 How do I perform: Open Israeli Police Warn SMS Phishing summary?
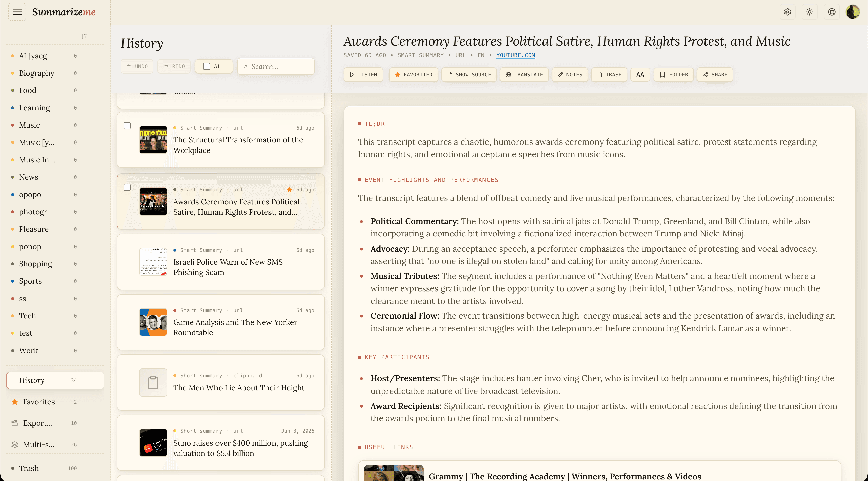coord(221,262)
